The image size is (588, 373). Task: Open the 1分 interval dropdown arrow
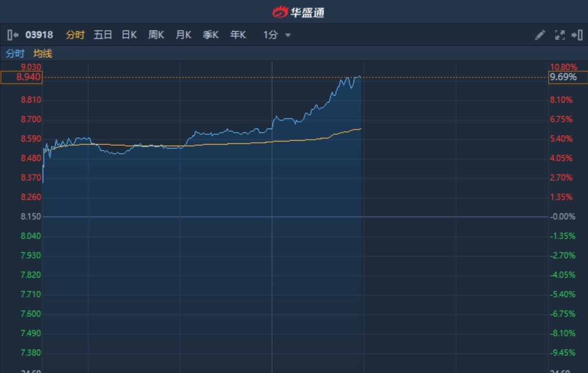click(x=288, y=35)
